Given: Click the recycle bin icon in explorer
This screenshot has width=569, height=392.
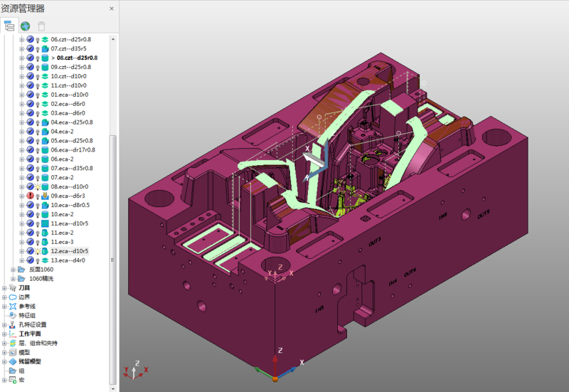Looking at the screenshot, I should [x=41, y=26].
